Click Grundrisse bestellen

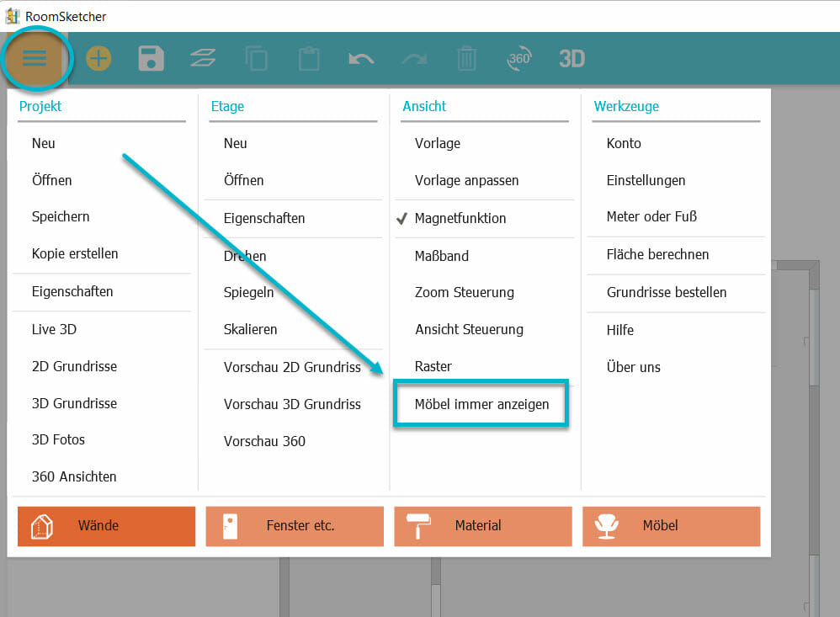point(667,292)
